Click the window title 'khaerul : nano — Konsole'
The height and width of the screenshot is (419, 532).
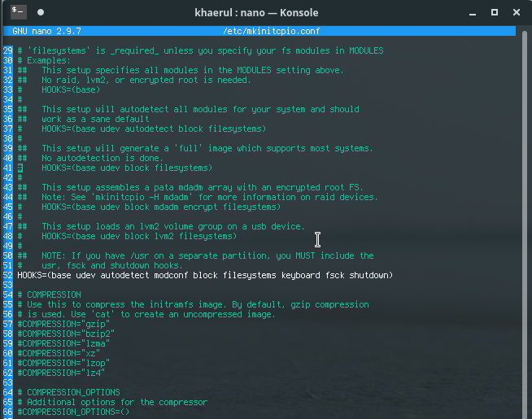256,13
